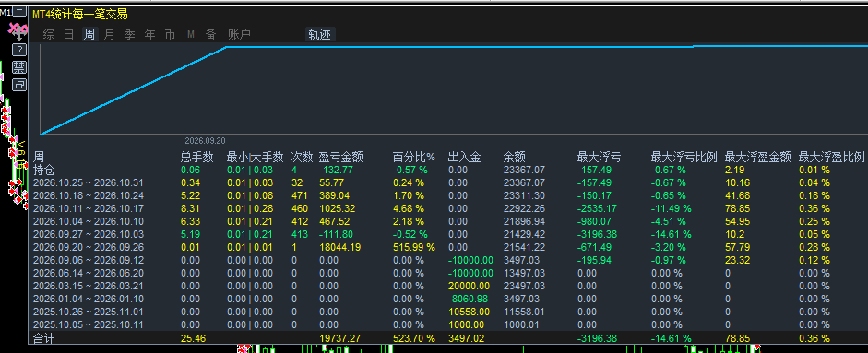Click the 25.46 total lots cell
The height and width of the screenshot is (353, 868).
tap(193, 338)
